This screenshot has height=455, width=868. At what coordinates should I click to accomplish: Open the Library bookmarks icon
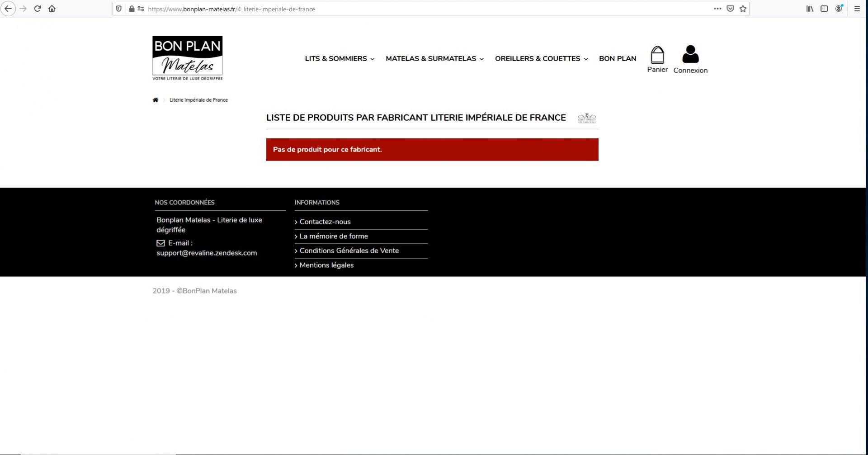[x=810, y=9]
